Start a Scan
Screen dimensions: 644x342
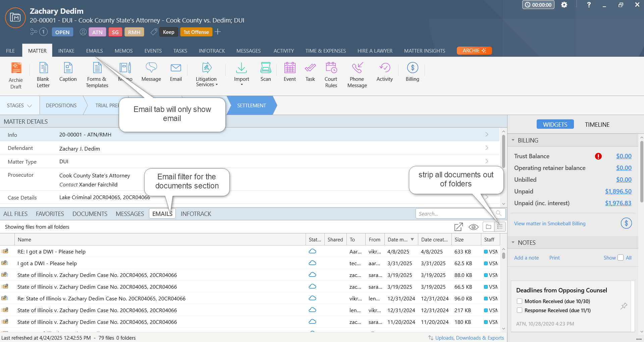[266, 72]
